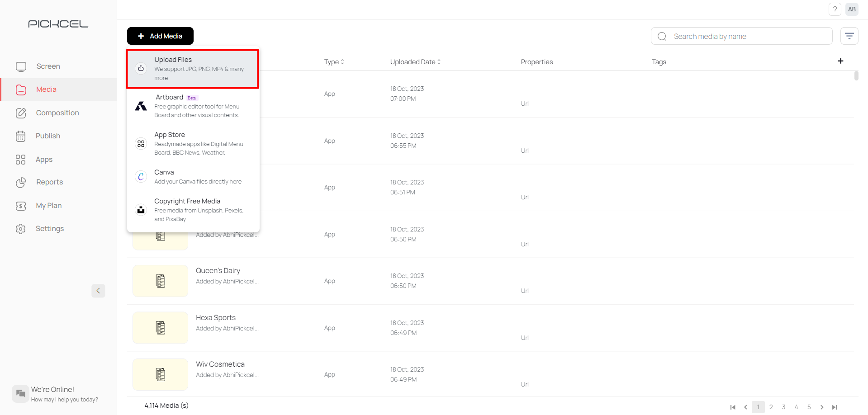Go to Composition in sidebar
The image size is (868, 415).
point(58,113)
